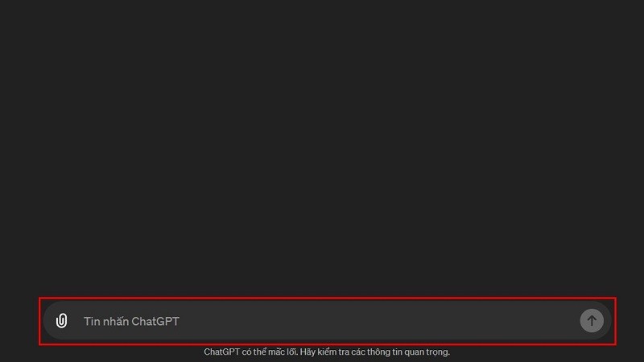Screen dimensions: 644x362
Task: Click the paperclip attach file icon
Action: pos(62,320)
